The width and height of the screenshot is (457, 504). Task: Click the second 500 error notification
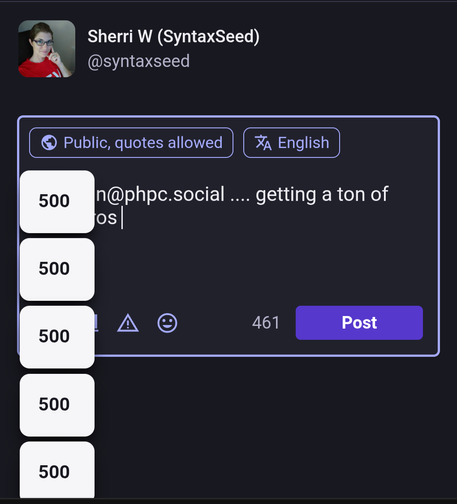click(x=57, y=269)
